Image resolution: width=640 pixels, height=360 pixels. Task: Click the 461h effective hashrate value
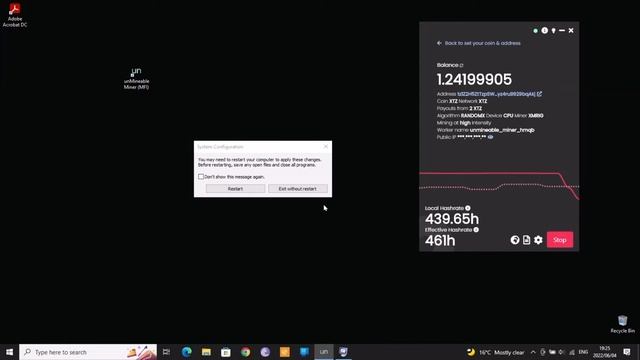(x=440, y=240)
